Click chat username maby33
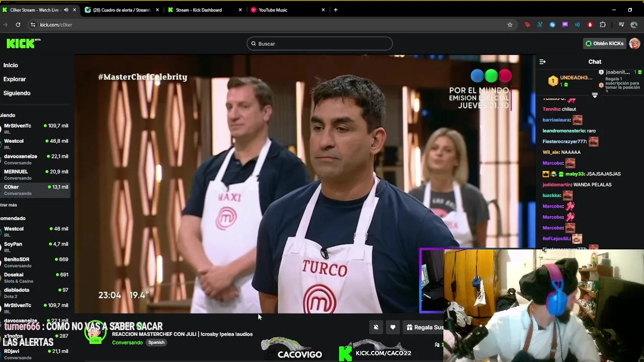 click(x=574, y=174)
